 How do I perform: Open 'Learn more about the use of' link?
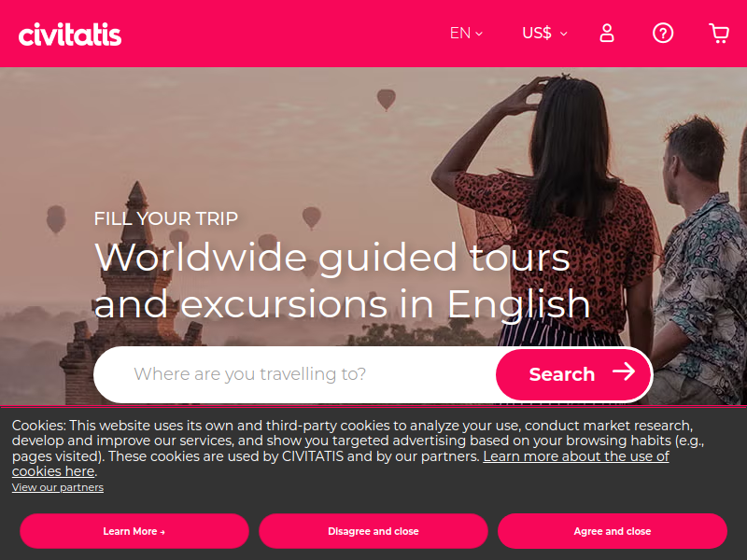point(576,456)
